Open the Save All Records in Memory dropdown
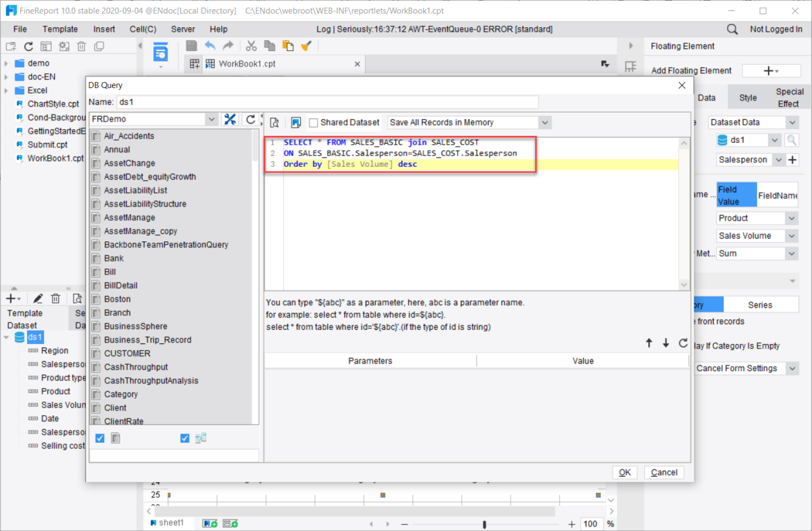The width and height of the screenshot is (812, 531). 544,122
